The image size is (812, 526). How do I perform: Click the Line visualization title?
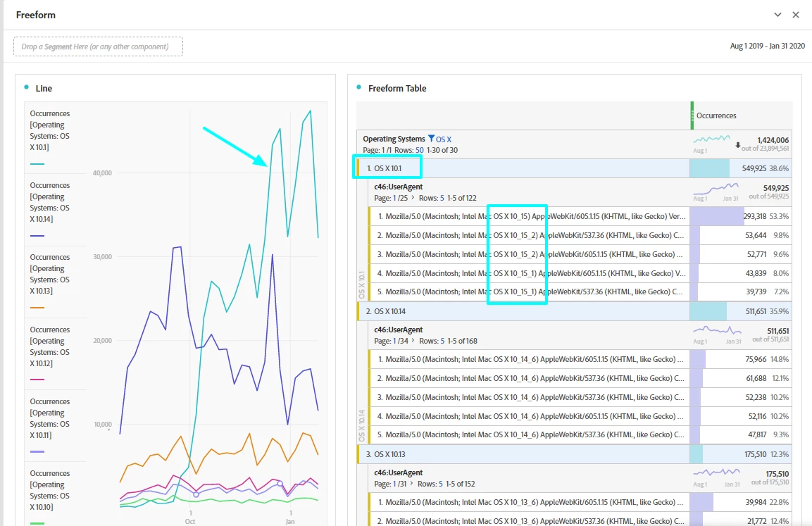[44, 89]
